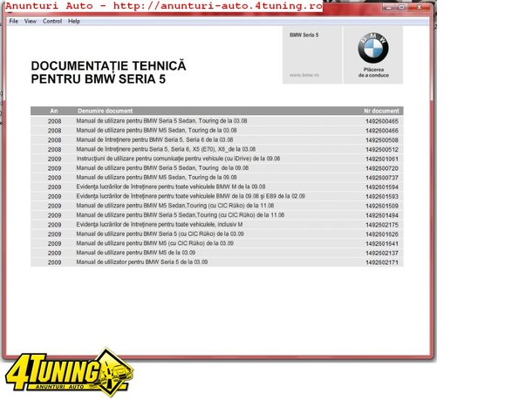Select document number 1492602171
Viewport: 532px width, 400px height.
(382, 262)
